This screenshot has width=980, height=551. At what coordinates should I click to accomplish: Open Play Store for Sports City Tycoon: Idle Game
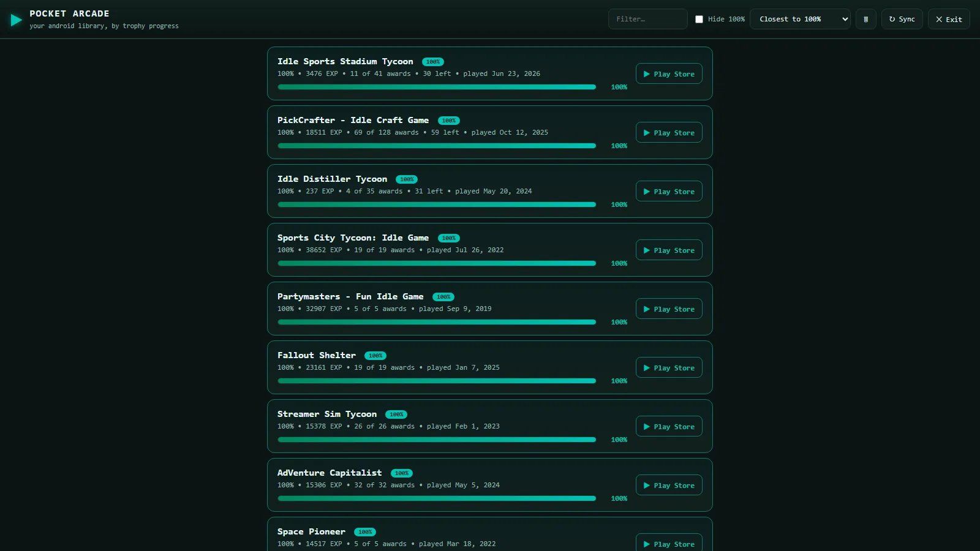tap(669, 250)
